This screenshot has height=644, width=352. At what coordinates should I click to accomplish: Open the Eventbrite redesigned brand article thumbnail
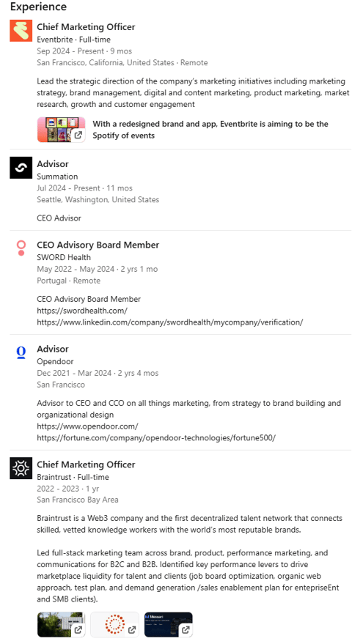click(62, 130)
